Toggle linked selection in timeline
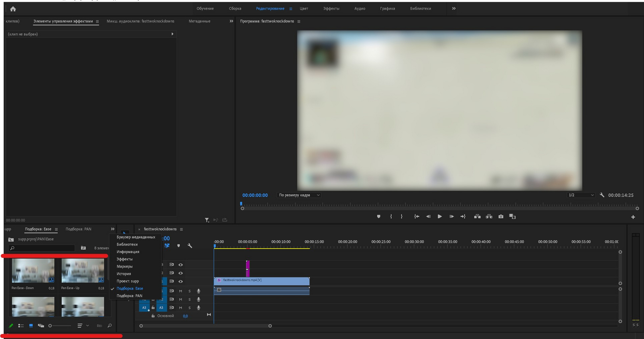The height and width of the screenshot is (339, 644). click(167, 246)
